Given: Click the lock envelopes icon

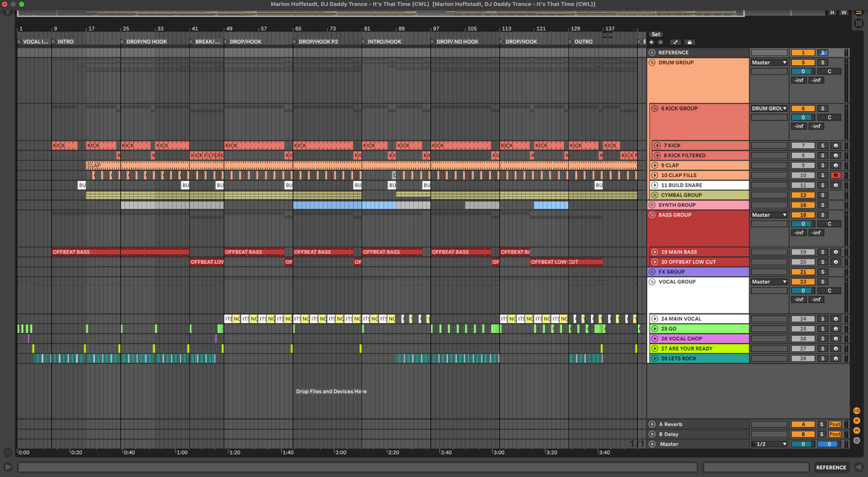Looking at the screenshot, I should pyautogui.click(x=689, y=42).
